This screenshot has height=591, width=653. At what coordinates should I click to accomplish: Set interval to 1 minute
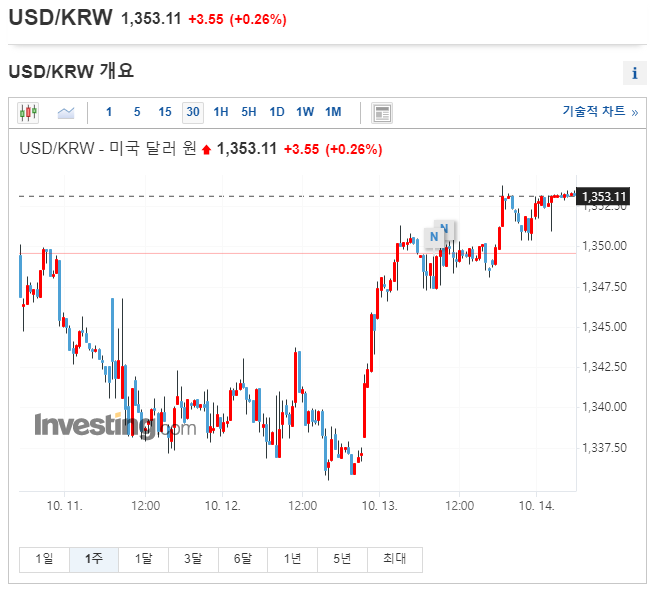109,112
